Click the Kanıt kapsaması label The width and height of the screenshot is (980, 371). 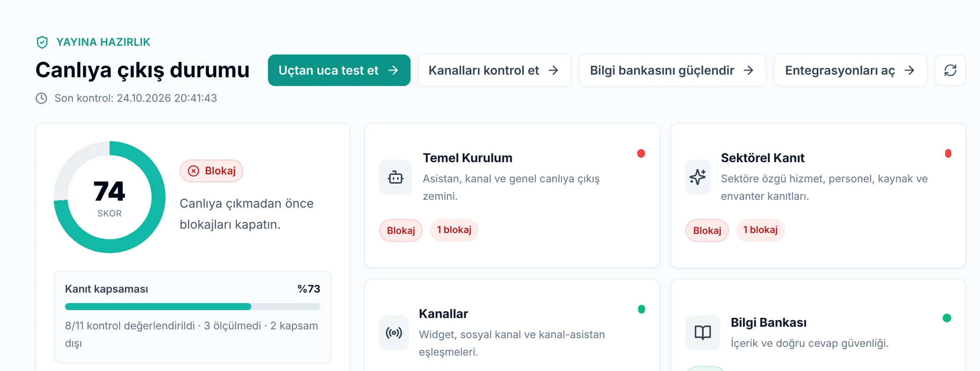coord(106,289)
